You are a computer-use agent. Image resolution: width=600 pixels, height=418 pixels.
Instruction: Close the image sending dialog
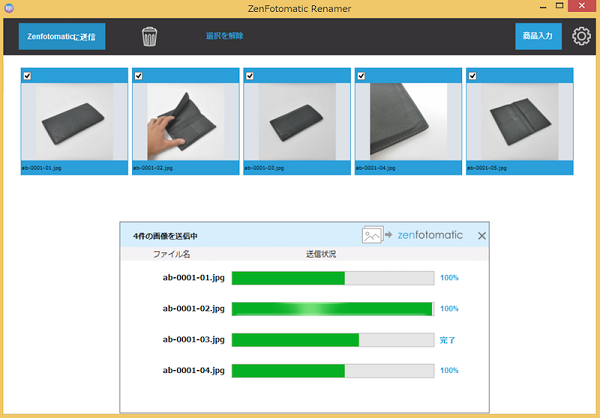[x=482, y=236]
